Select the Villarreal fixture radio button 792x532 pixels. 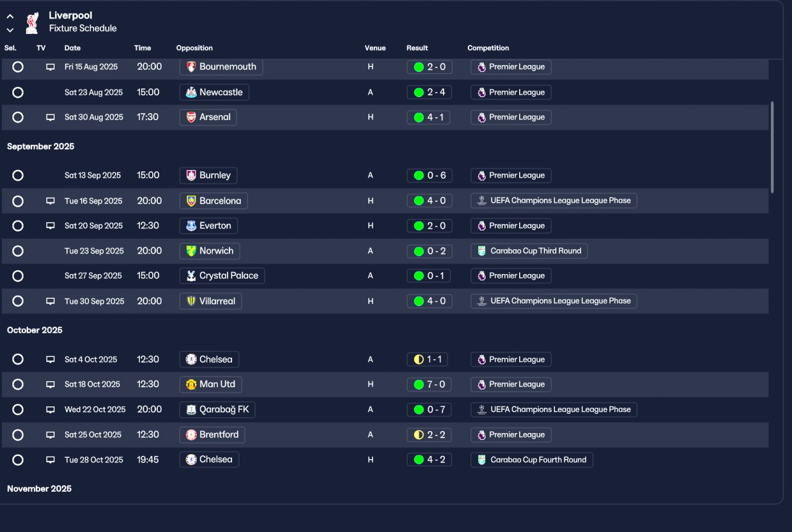coord(18,301)
